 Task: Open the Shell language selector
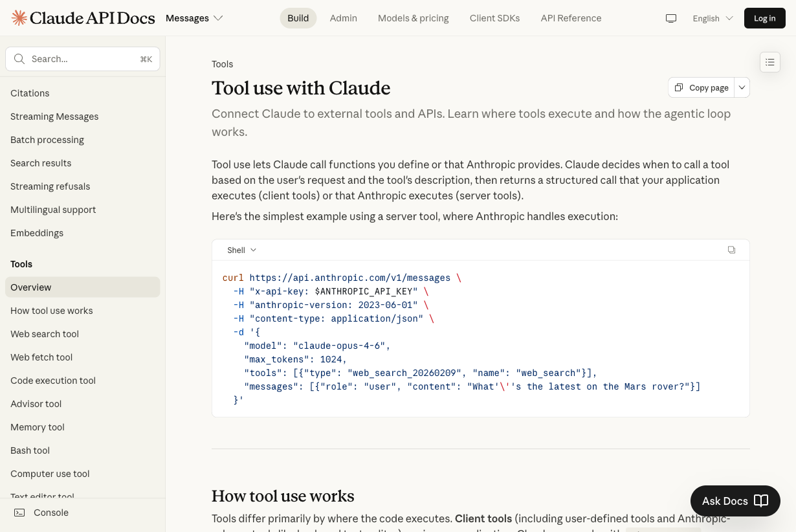[242, 250]
